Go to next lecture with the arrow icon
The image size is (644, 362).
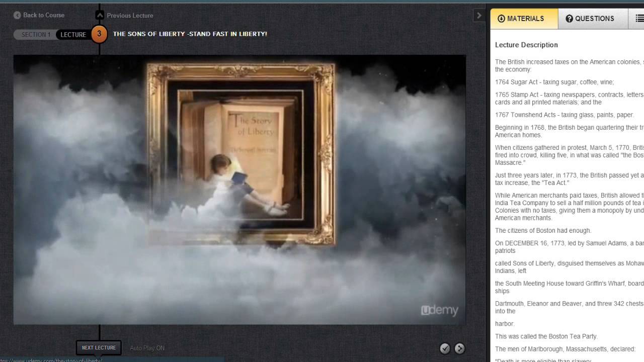coord(460,348)
